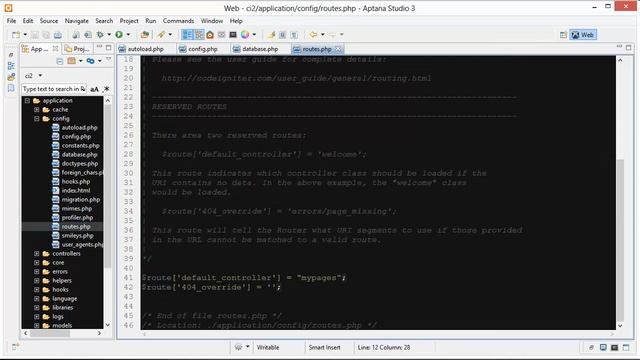The height and width of the screenshot is (360, 640).
Task: Open the Source menu
Action: 49,21
